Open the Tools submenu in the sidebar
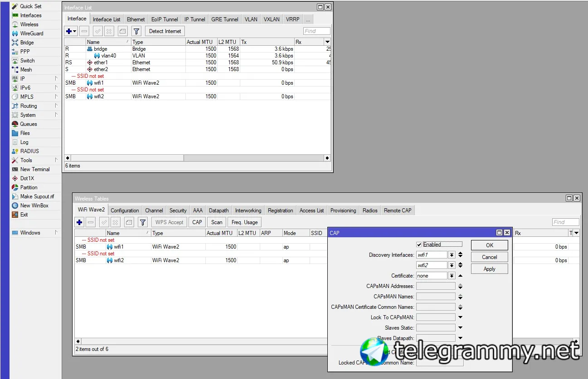Image resolution: width=588 pixels, height=379 pixels. click(x=57, y=160)
